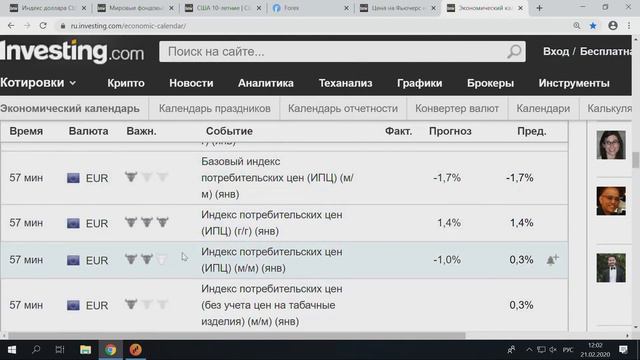Open Windows taskbar search

tap(36, 350)
